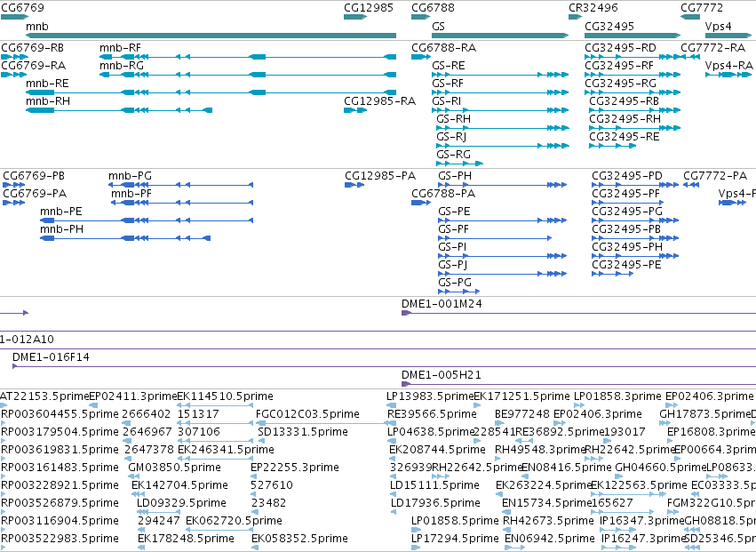The height and width of the screenshot is (552, 756).
Task: Click the CG6788-RA transcript glyph
Action: (420, 57)
